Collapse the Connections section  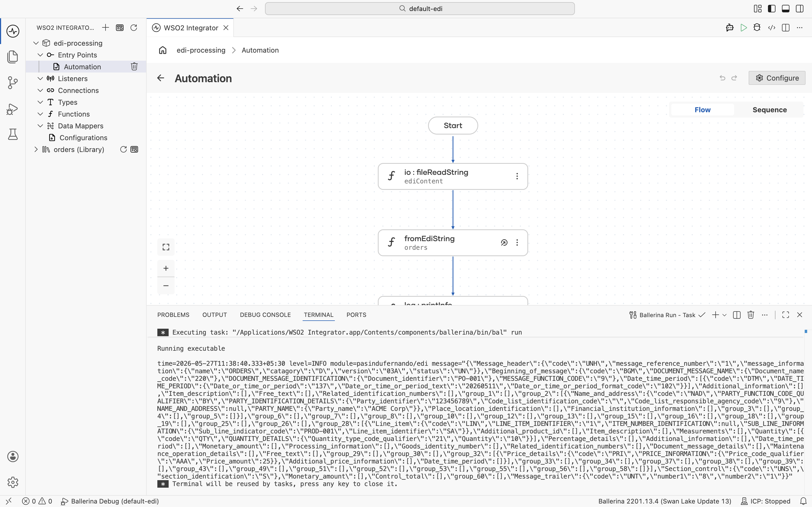[40, 90]
